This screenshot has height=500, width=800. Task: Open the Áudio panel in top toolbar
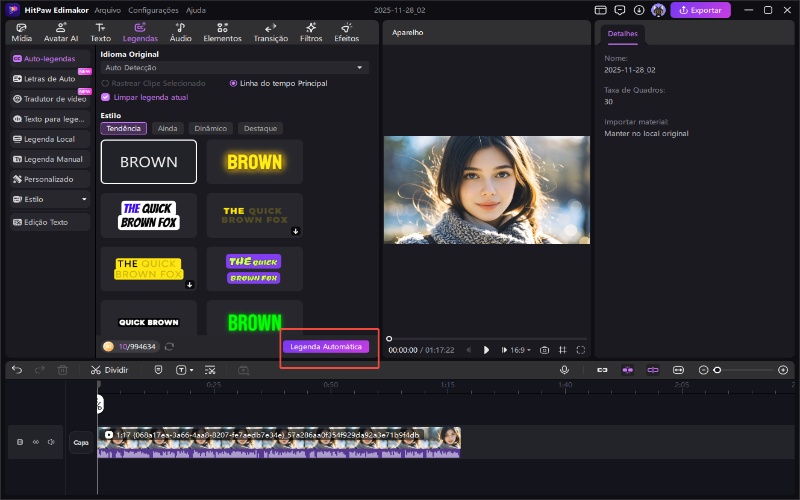(x=180, y=32)
